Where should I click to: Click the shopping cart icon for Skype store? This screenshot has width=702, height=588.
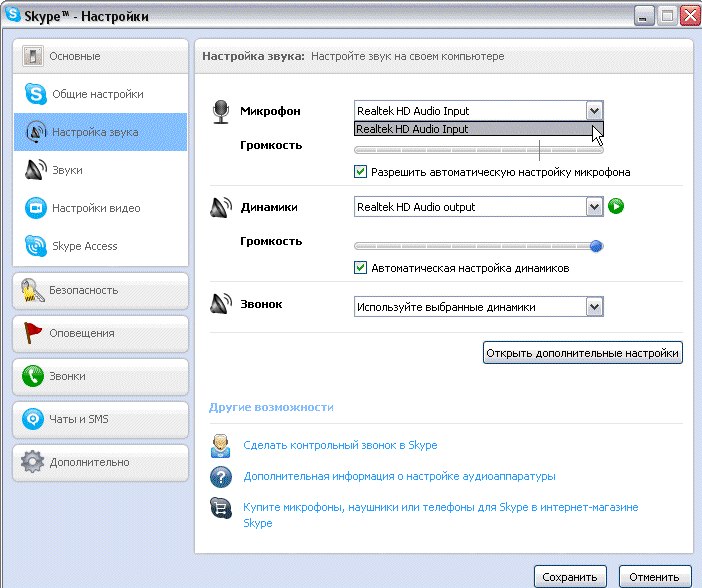point(221,508)
